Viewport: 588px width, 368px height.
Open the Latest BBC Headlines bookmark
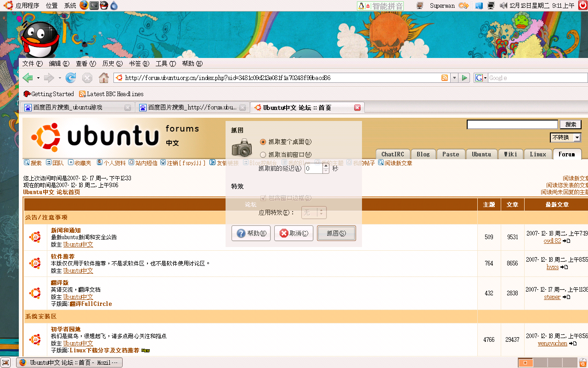click(111, 94)
